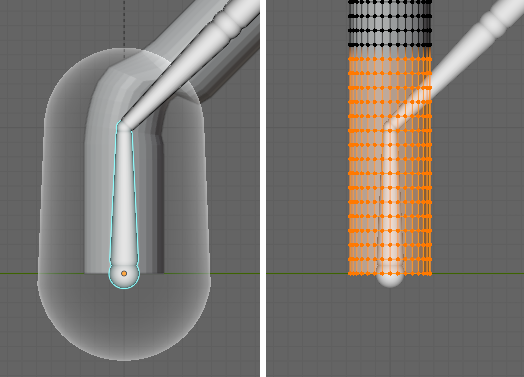Click the green axis line left of envelope
Image resolution: width=524 pixels, height=377 pixels.
(18, 273)
